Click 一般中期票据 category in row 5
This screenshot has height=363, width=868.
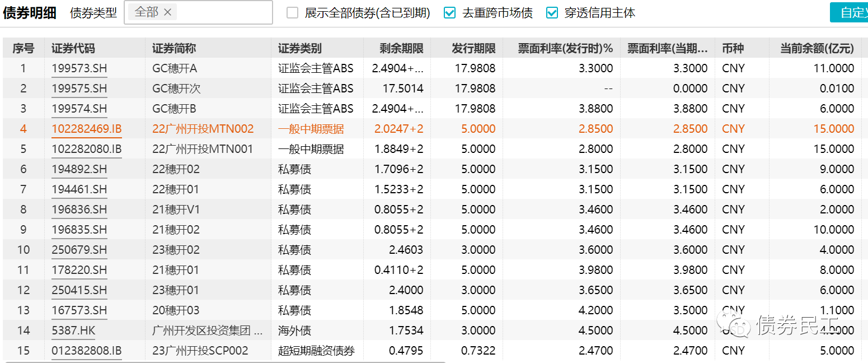click(x=311, y=149)
